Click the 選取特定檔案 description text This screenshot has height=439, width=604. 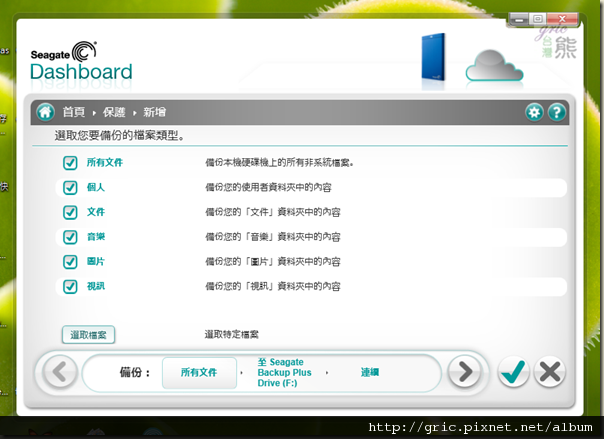click(232, 334)
